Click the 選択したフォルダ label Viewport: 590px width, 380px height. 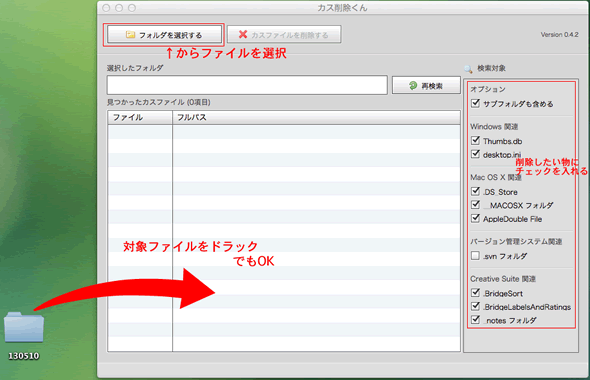135,68
